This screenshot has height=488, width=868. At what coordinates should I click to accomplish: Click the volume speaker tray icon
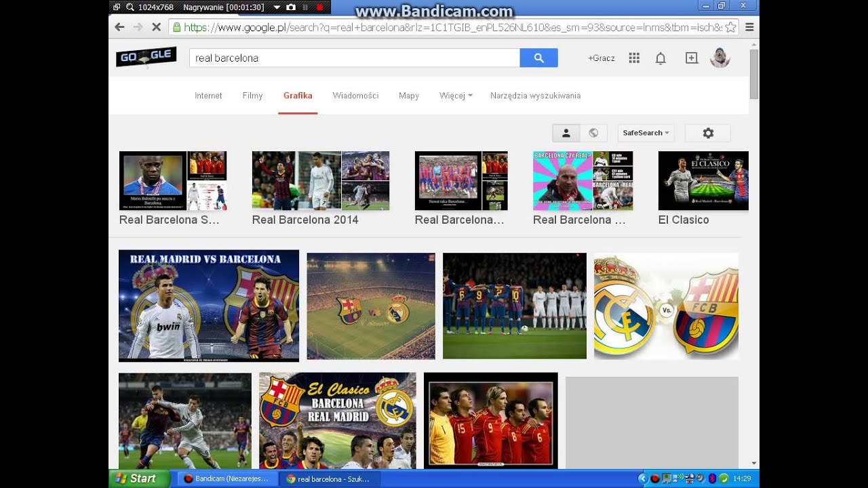(701, 479)
